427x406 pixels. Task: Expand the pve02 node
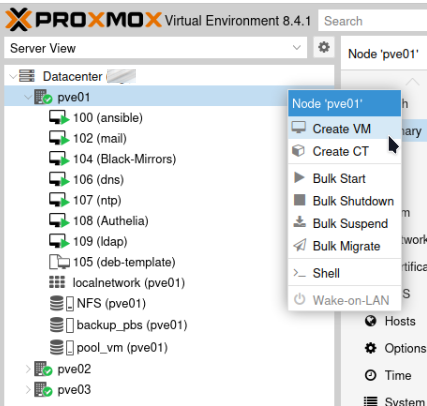tap(28, 369)
